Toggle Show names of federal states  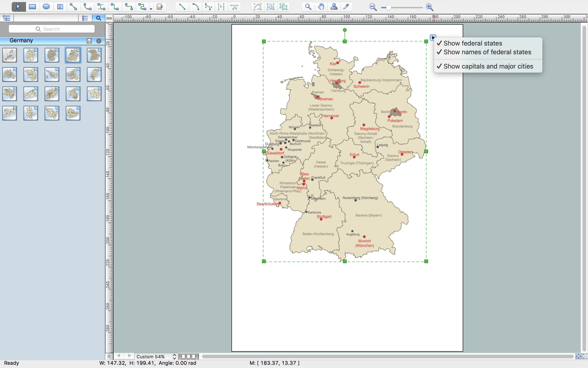pyautogui.click(x=486, y=52)
